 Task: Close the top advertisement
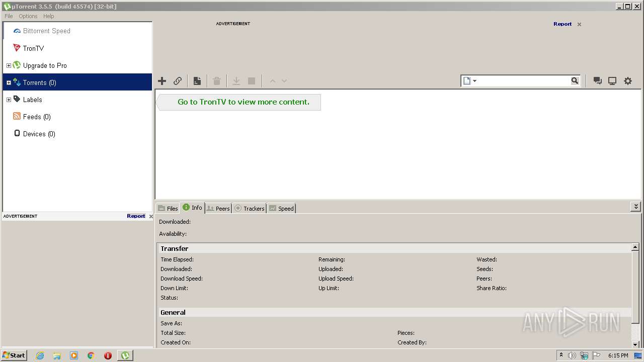579,24
